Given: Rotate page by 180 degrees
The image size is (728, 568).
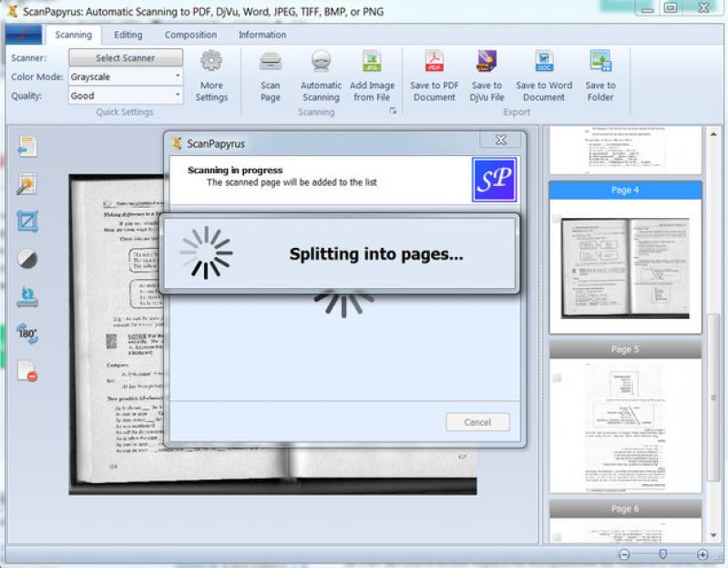Looking at the screenshot, I should pyautogui.click(x=27, y=334).
